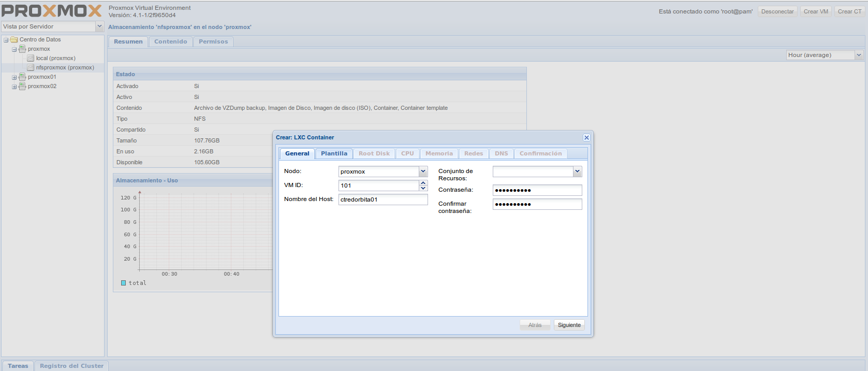Image resolution: width=868 pixels, height=371 pixels.
Task: Close the Crear: LXC Container dialog
Action: pos(586,137)
